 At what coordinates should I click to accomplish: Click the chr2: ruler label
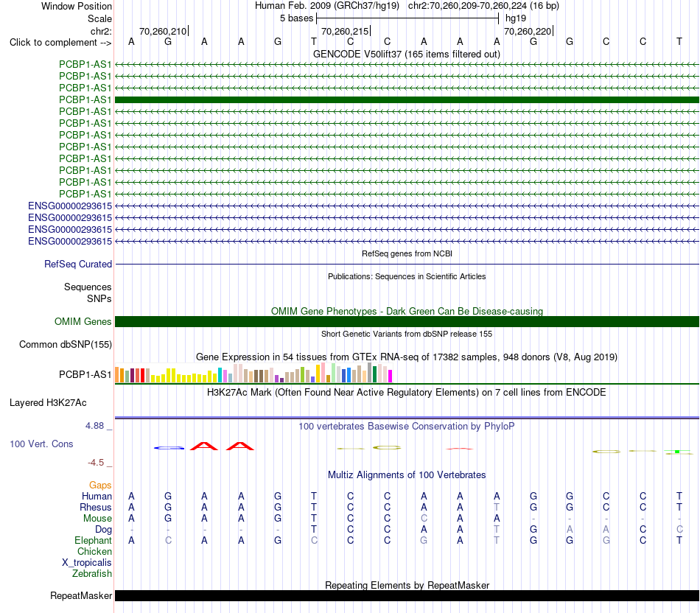101,31
